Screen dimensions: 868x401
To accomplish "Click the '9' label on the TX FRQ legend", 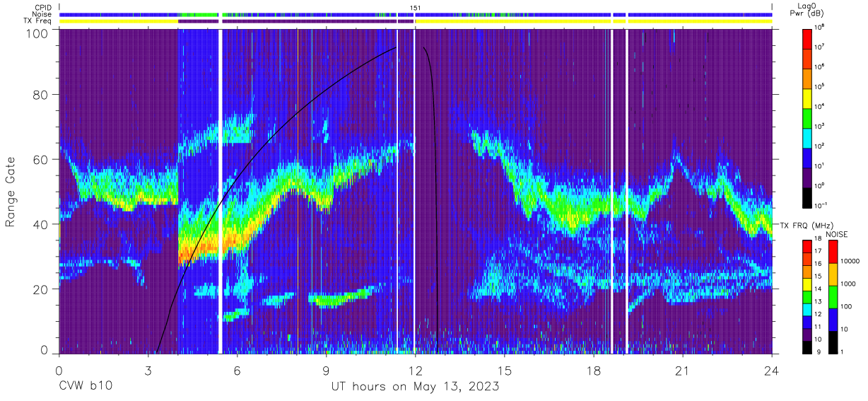I will 818,351.
